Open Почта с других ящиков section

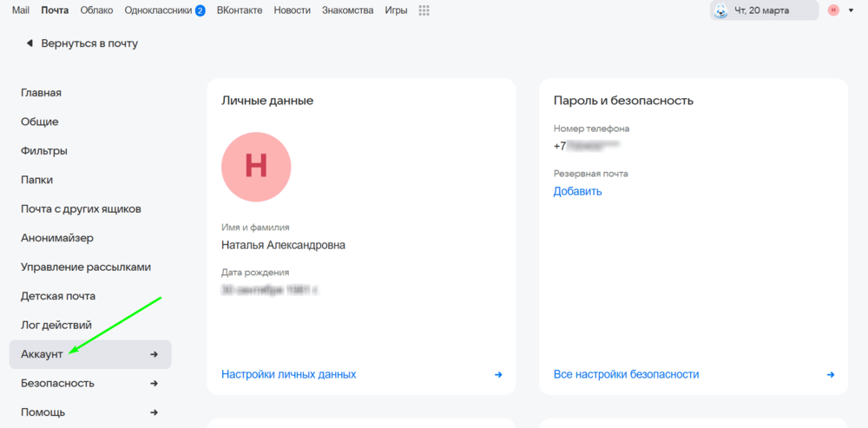(82, 208)
